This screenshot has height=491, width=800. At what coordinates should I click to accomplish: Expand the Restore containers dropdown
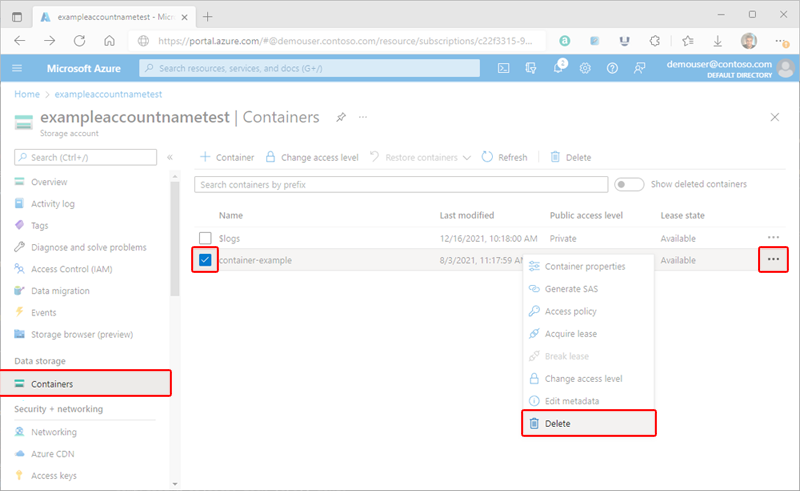coord(467,158)
